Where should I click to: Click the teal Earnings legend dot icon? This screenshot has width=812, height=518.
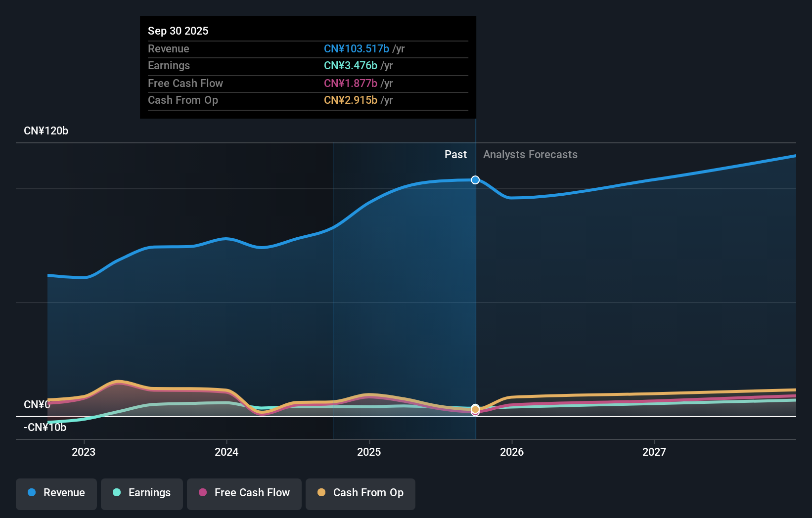point(116,493)
